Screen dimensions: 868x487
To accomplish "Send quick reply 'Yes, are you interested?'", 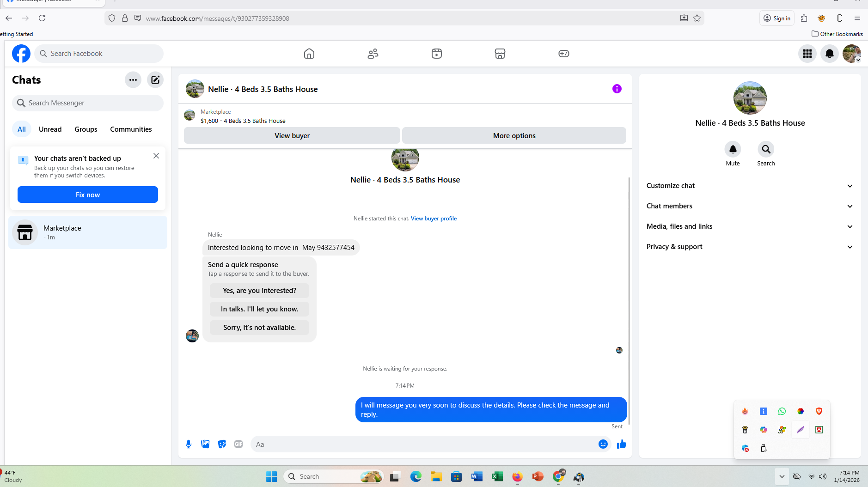I will 259,291.
